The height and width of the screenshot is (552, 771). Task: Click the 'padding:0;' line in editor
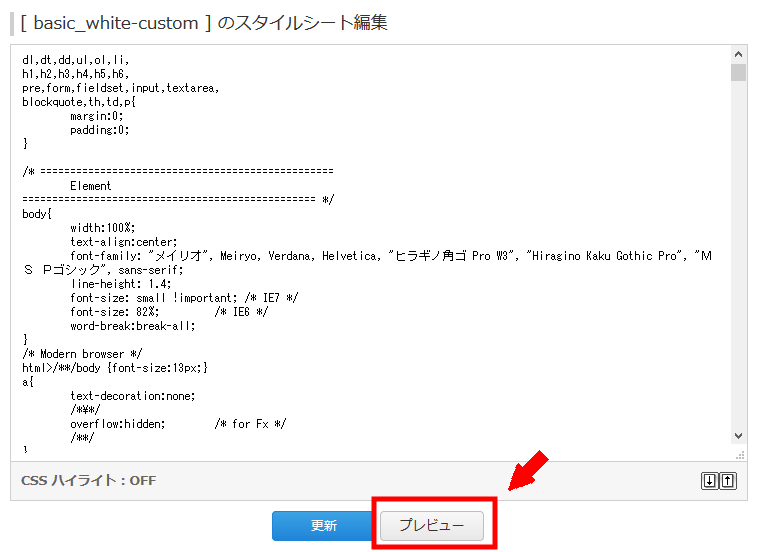pyautogui.click(x=99, y=130)
